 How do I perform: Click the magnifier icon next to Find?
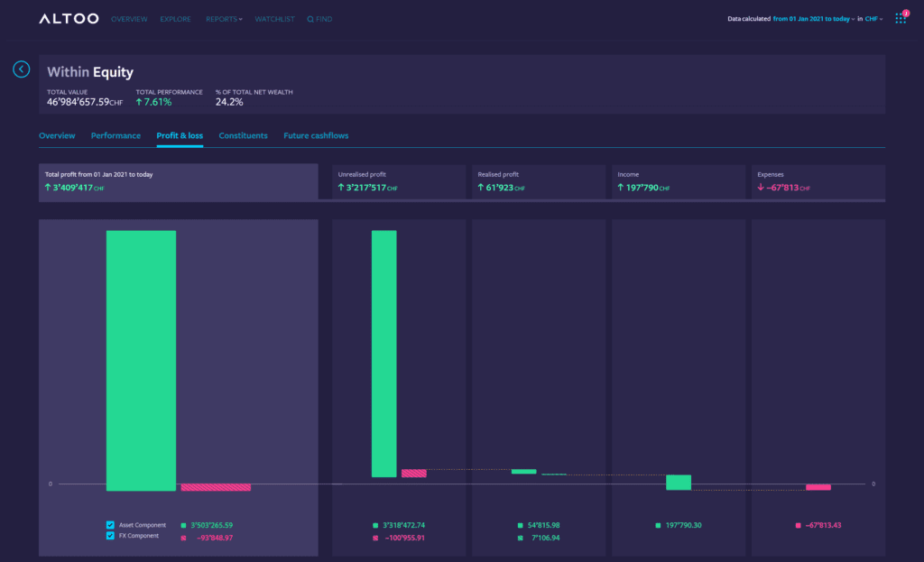pyautogui.click(x=311, y=19)
